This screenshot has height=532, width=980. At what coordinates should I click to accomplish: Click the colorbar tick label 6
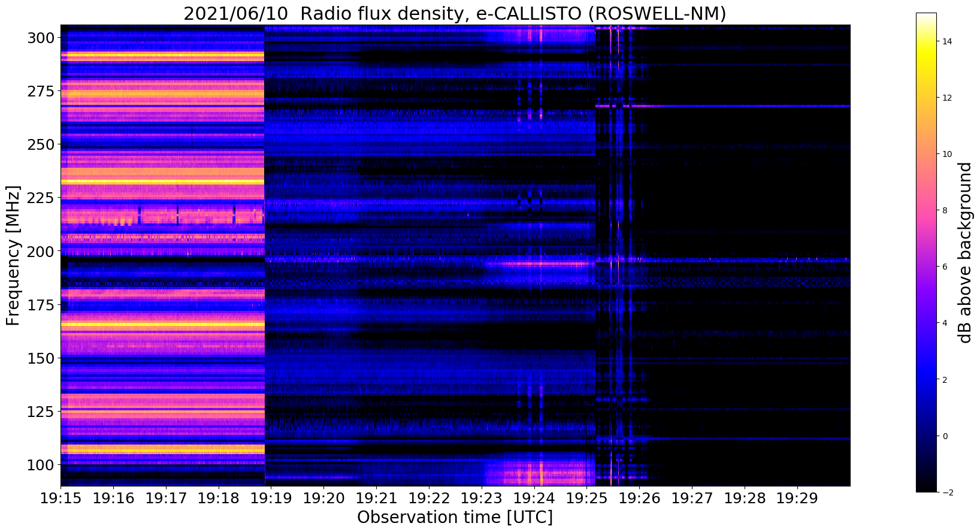pos(946,267)
